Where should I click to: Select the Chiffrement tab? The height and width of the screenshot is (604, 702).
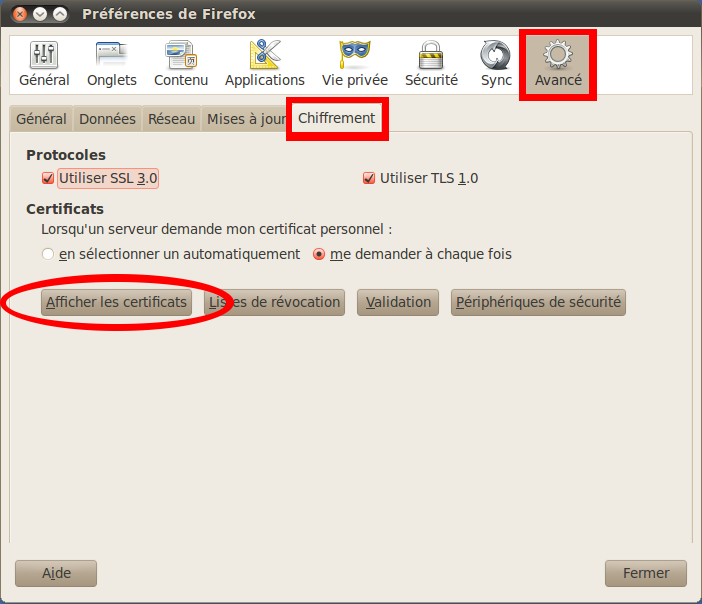[337, 118]
